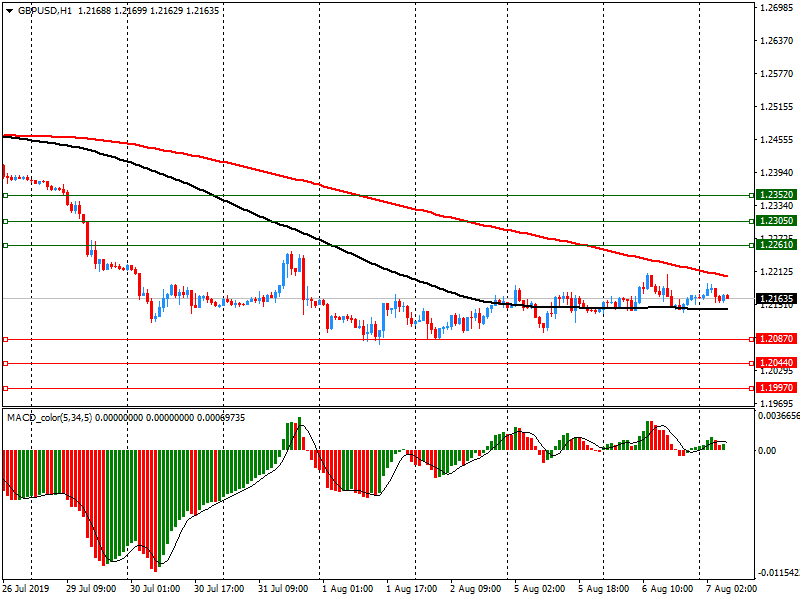Select the 1.23520 green level price tag
Screen dimensions: 800x600
[x=776, y=194]
